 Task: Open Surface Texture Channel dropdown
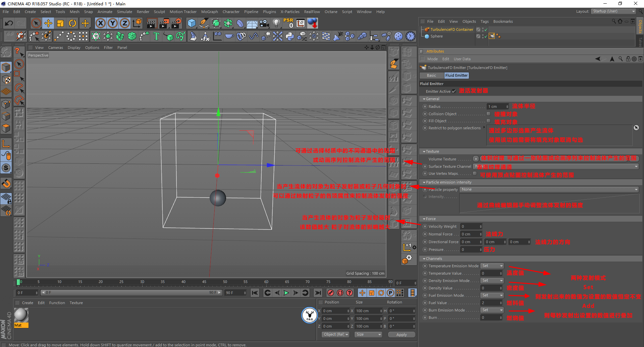[x=556, y=166]
